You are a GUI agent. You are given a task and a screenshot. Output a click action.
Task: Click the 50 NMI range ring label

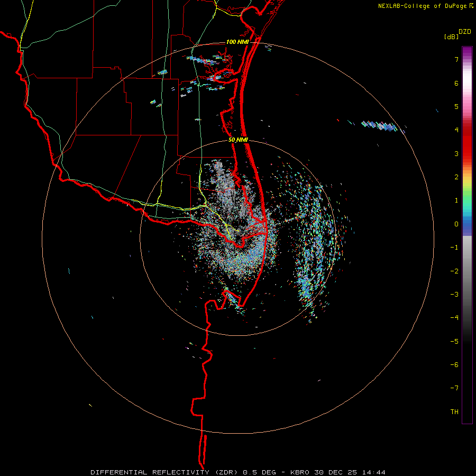pyautogui.click(x=238, y=140)
